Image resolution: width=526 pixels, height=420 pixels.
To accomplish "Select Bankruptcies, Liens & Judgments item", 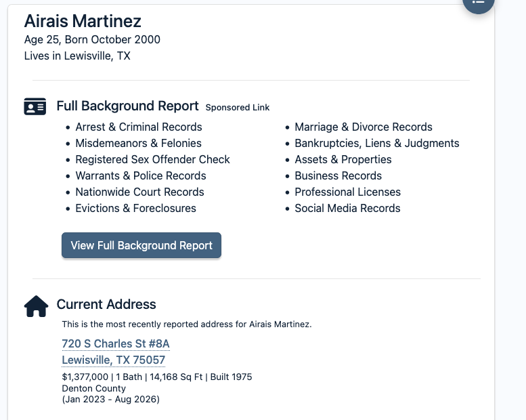I will [376, 144].
